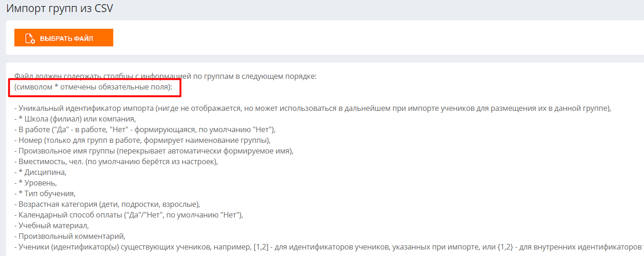Click the line * Уровень
Image resolution: width=644 pixels, height=256 pixels.
coord(36,183)
